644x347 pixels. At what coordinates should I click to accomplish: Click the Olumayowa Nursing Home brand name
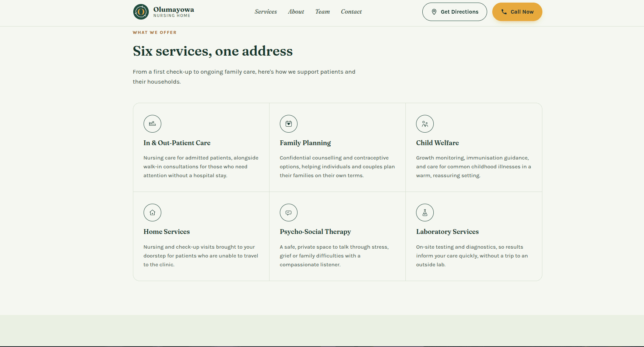coord(173,12)
